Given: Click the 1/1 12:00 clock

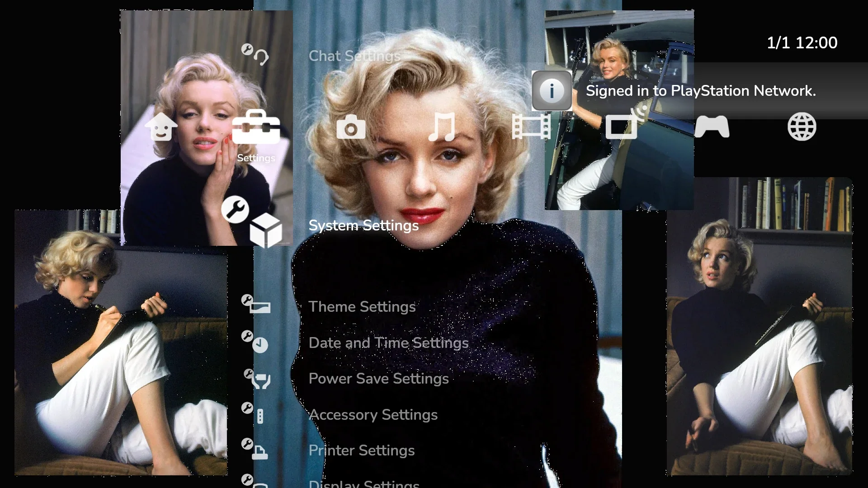Looking at the screenshot, I should point(802,42).
